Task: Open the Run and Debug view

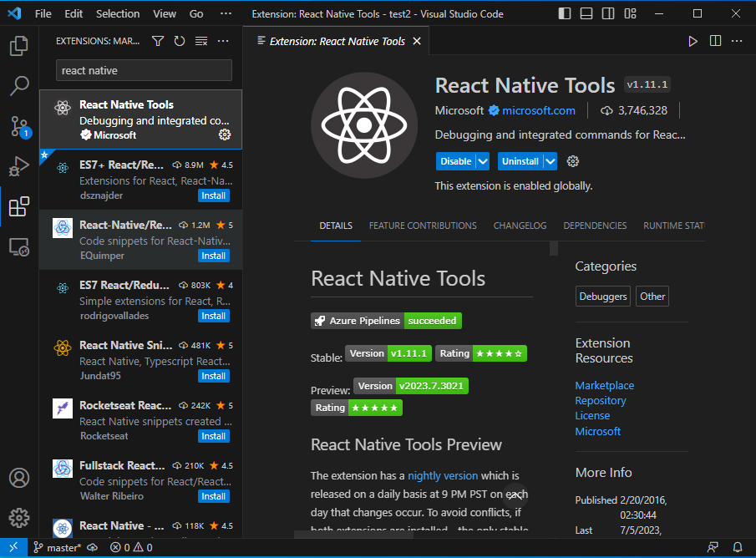Action: click(18, 166)
